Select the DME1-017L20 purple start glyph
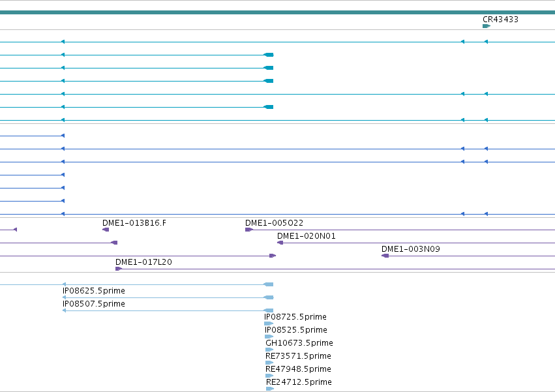555x392 pixels. point(119,269)
